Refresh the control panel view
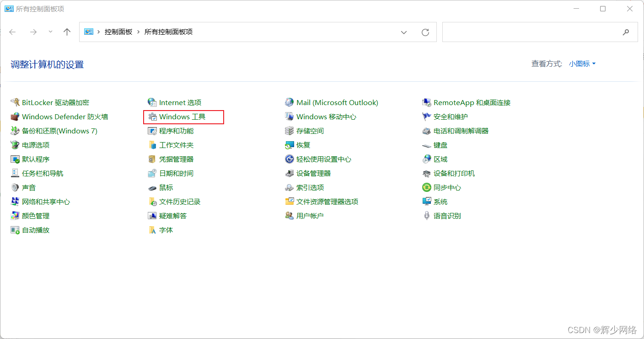Image resolution: width=644 pixels, height=339 pixels. 425,32
